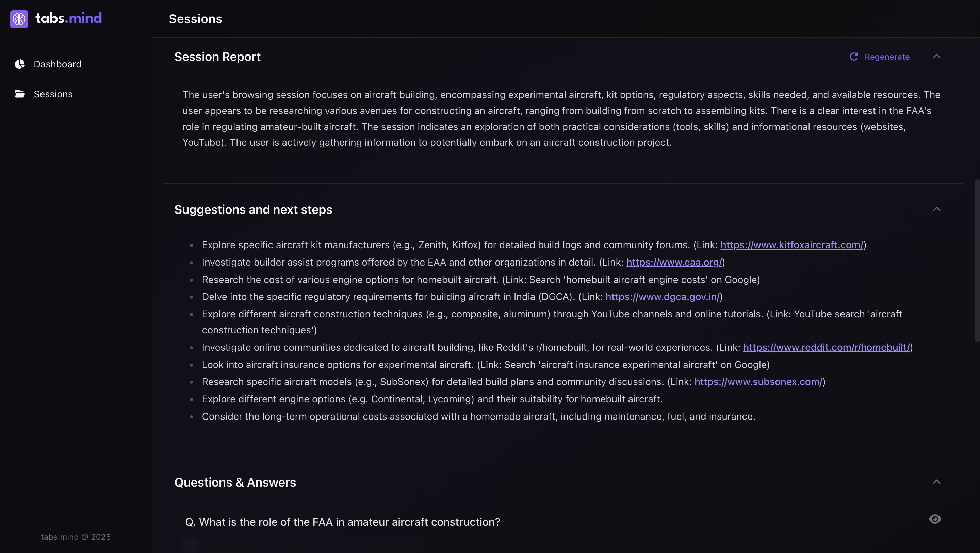980x553 pixels.
Task: Collapse the Questions & Answers section
Action: pos(936,482)
